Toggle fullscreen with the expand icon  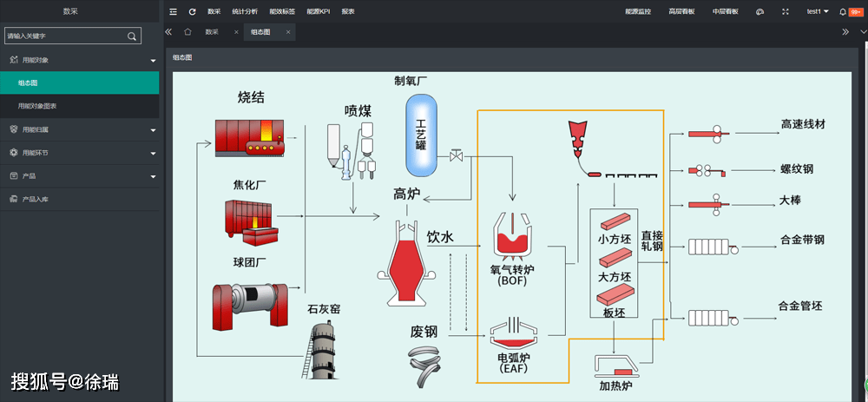[786, 11]
